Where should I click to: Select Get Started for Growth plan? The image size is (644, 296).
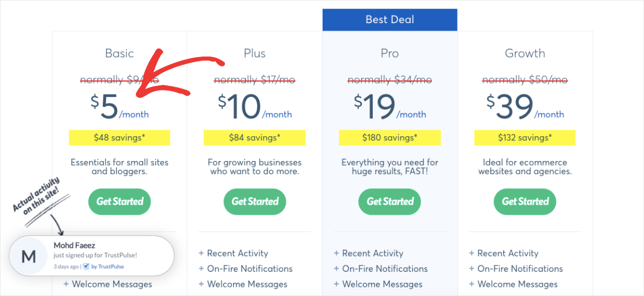[525, 201]
